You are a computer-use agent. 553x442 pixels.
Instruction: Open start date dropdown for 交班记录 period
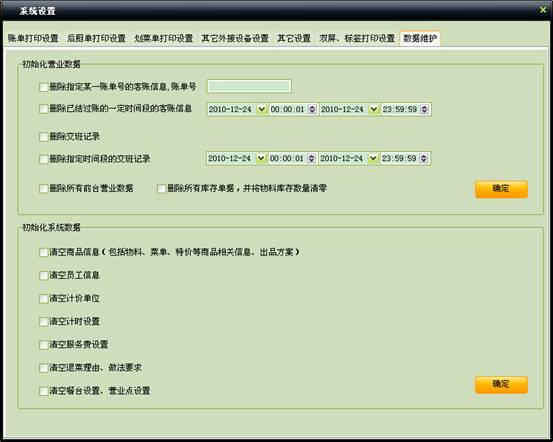[x=261, y=158]
